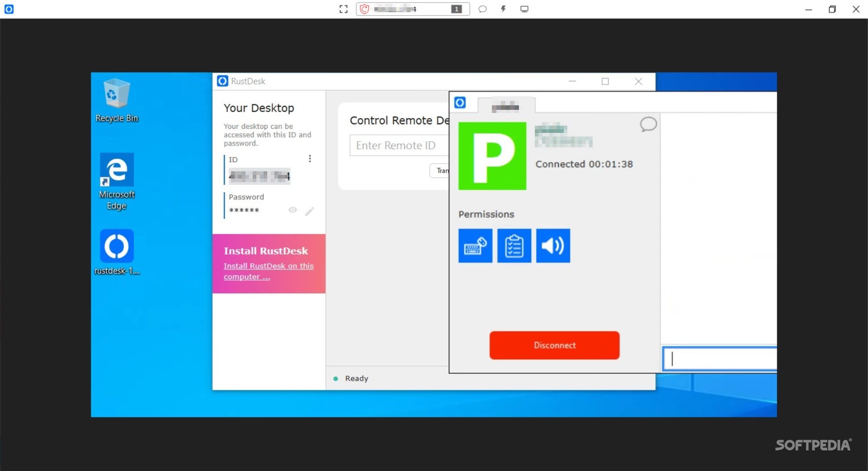Click the green P avatar
The image size is (868, 471).
[492, 156]
